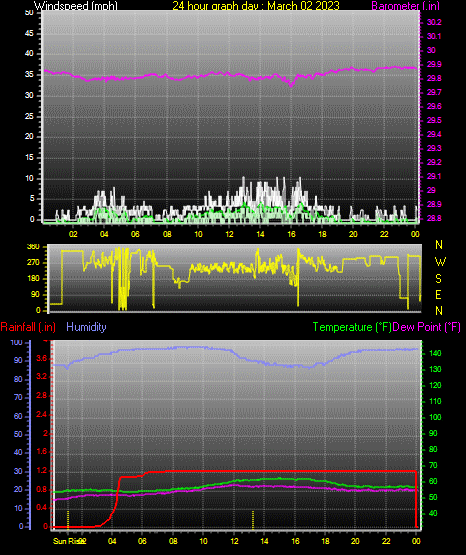Click the 28.8 barometer scale value
This screenshot has height=555, width=466.
point(434,218)
